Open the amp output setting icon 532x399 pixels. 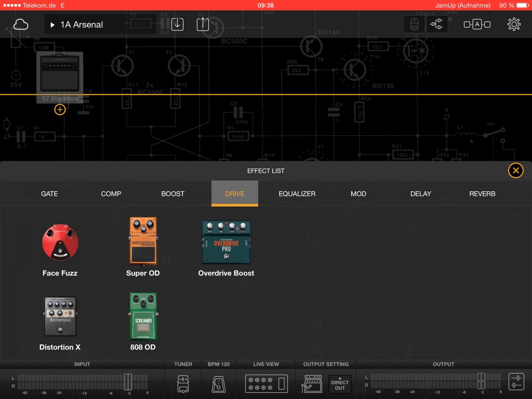click(x=312, y=384)
